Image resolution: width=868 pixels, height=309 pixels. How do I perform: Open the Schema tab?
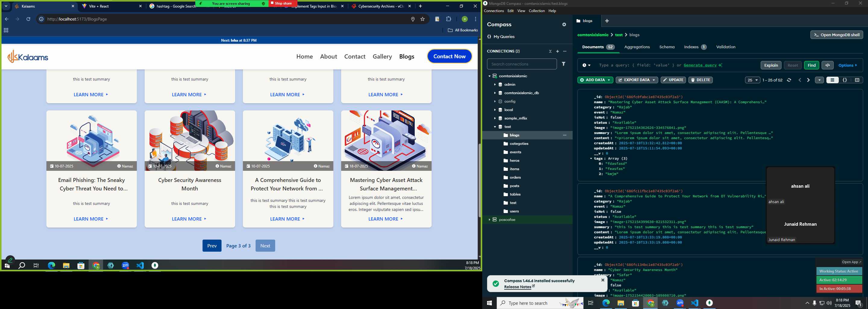(x=667, y=47)
